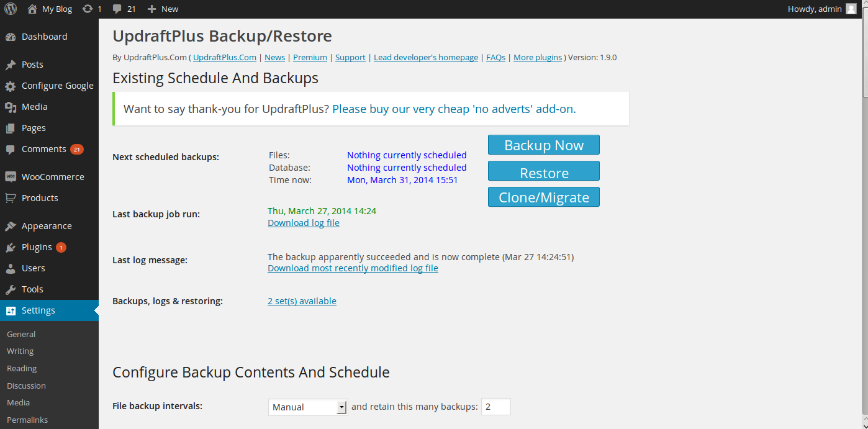Expand the '2 set(s) available' backups list
Image resolution: width=868 pixels, height=429 pixels.
tap(302, 301)
